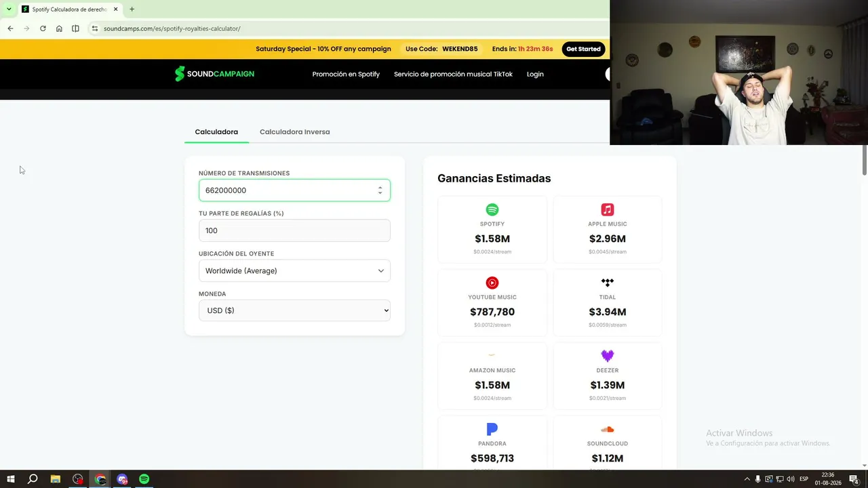
Task: Click the stream count stepper arrows
Action: click(x=380, y=190)
